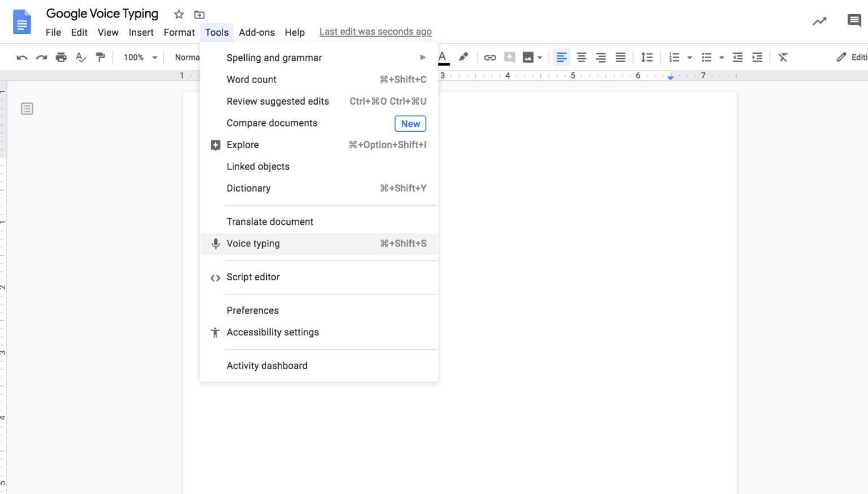Open the Insert menu
868x494 pixels.
click(141, 32)
